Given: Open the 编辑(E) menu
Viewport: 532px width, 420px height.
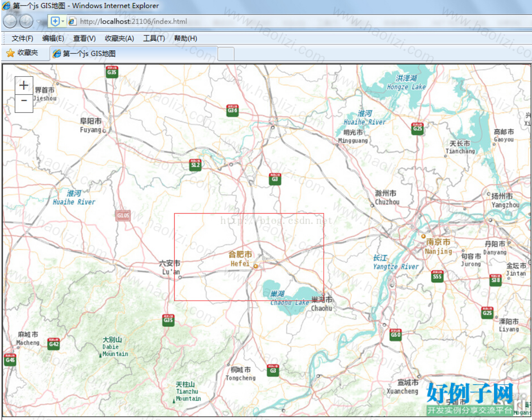Looking at the screenshot, I should (53, 38).
